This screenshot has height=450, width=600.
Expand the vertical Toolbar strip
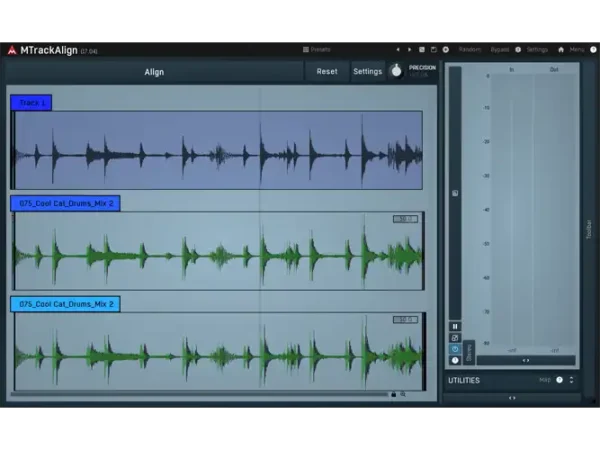[589, 230]
